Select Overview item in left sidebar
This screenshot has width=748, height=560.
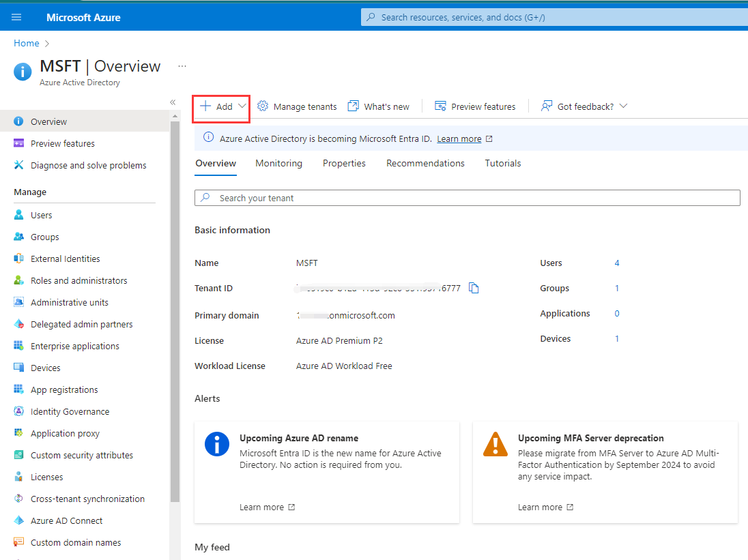[x=85, y=121]
